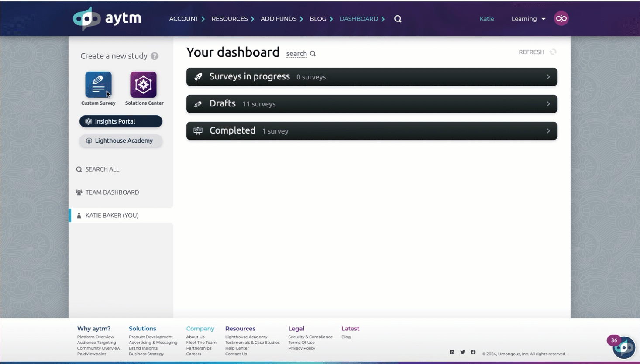Click the Why aytm? footer heading
The width and height of the screenshot is (640, 364).
(x=94, y=329)
